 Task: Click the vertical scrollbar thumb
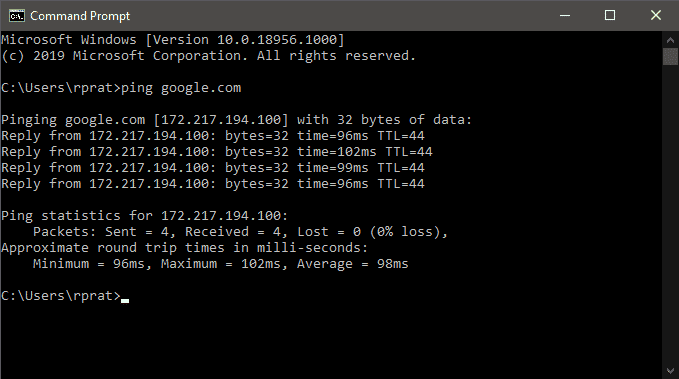(x=670, y=57)
